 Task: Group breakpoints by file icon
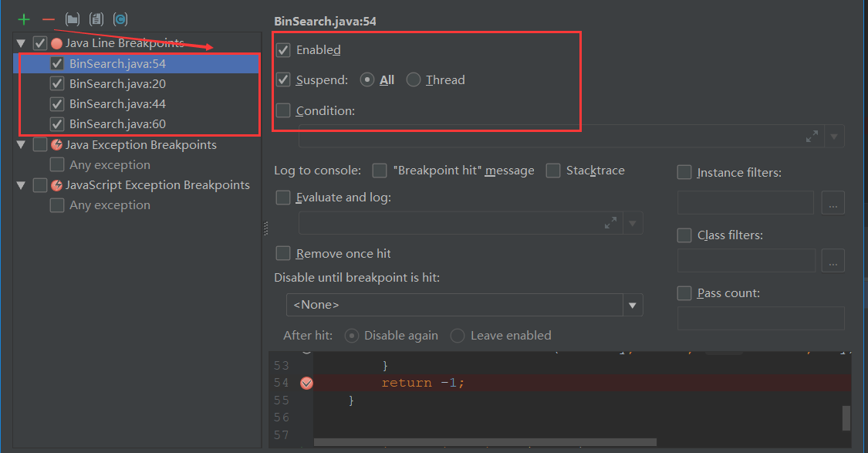pos(96,20)
